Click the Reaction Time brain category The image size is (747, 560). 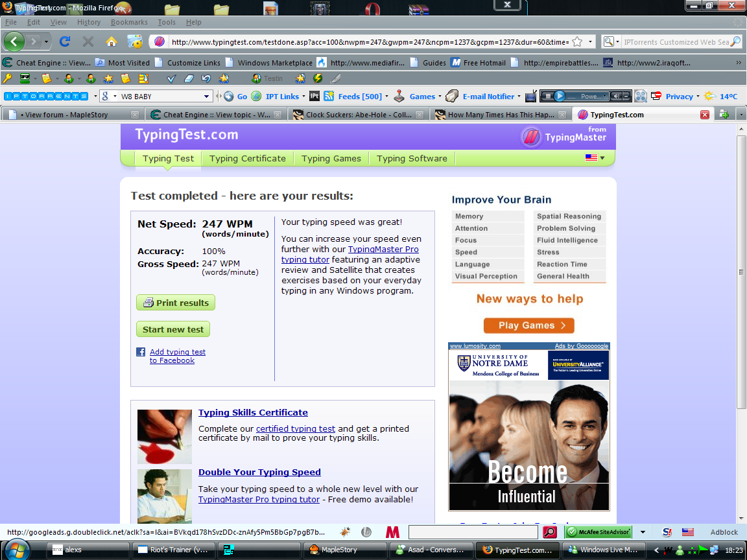coord(570,264)
